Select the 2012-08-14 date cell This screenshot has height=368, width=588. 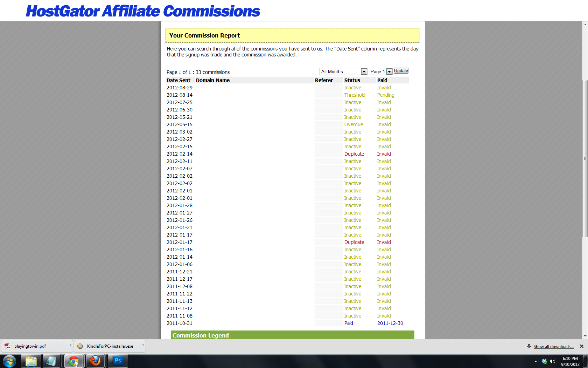(180, 95)
